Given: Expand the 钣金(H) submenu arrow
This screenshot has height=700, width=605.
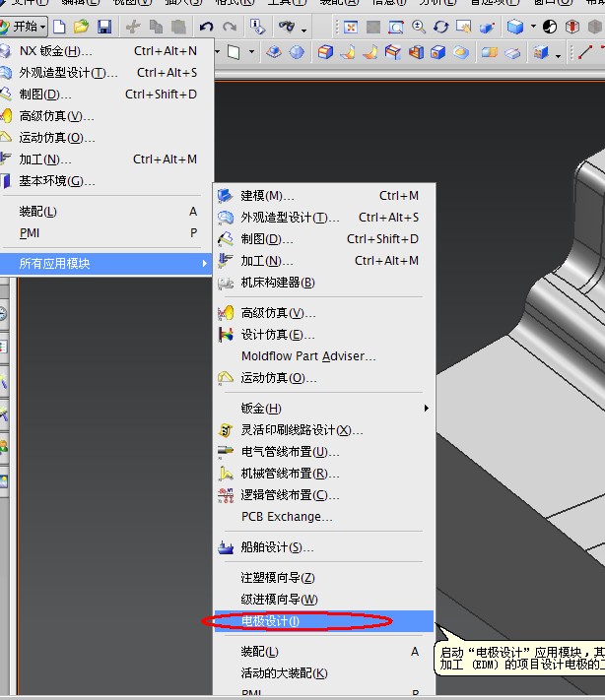Looking at the screenshot, I should coord(427,408).
